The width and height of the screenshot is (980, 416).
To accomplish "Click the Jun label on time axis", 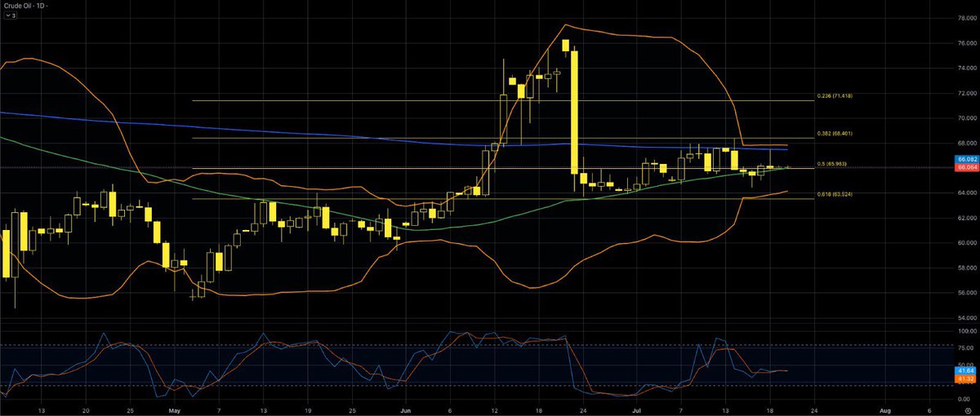I will 407,410.
